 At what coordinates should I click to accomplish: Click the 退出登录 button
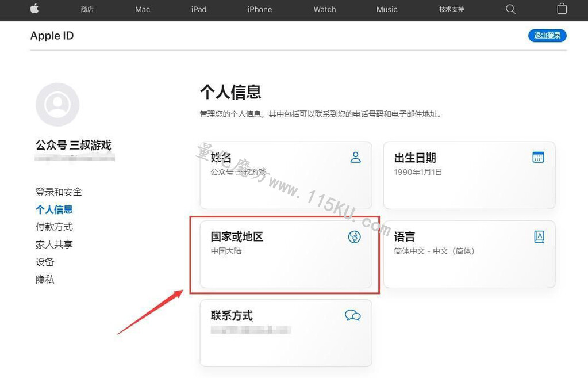pos(547,35)
